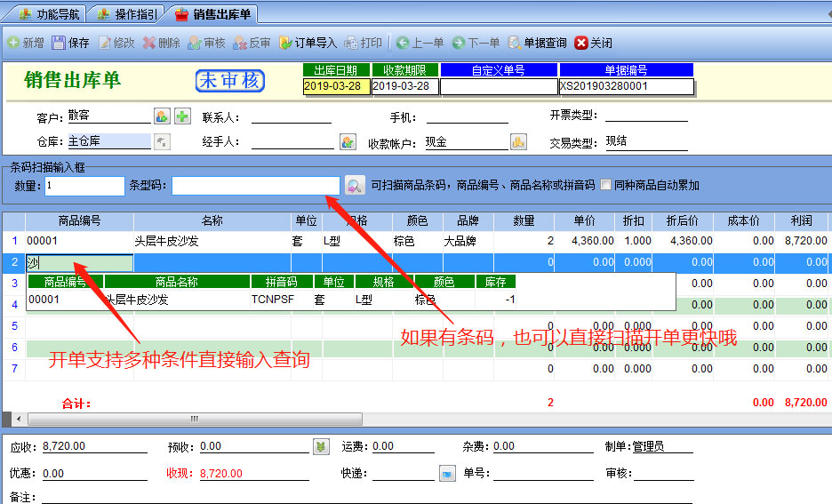Click the prepayment (预收) icon button

coord(321,446)
